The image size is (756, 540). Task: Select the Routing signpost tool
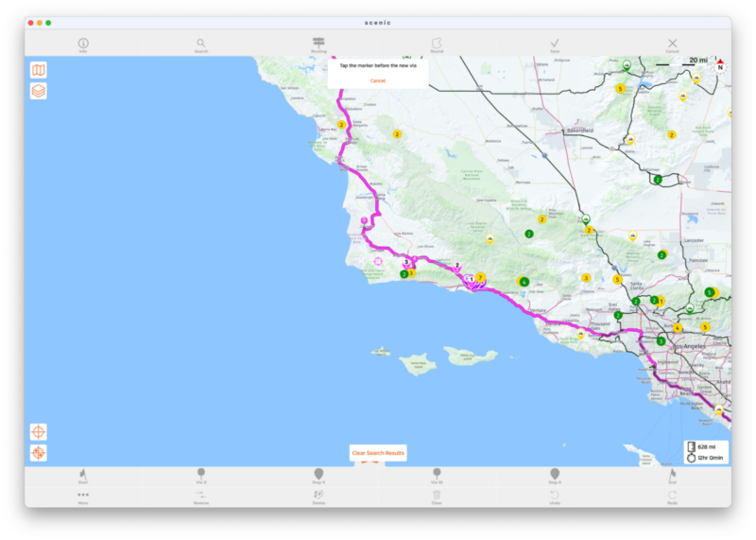coord(318,44)
